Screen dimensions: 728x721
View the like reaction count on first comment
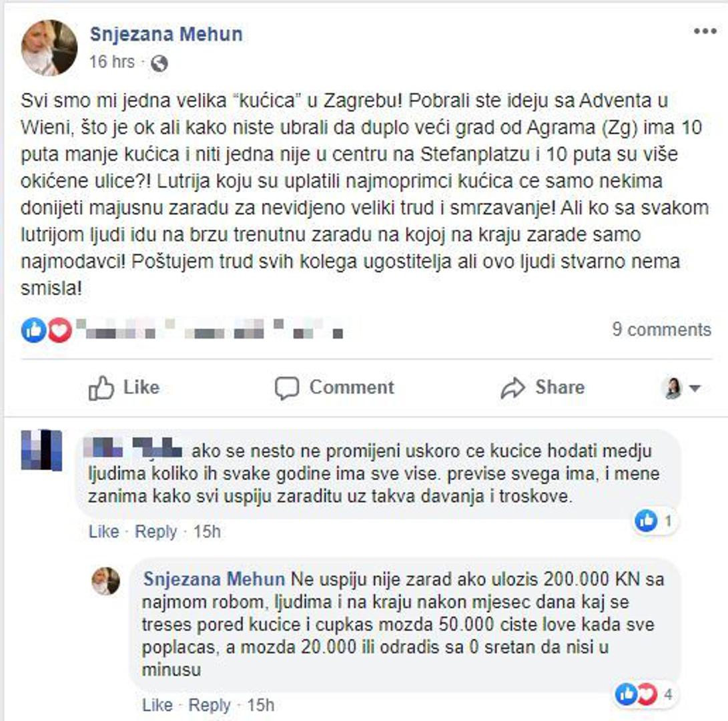[x=654, y=521]
